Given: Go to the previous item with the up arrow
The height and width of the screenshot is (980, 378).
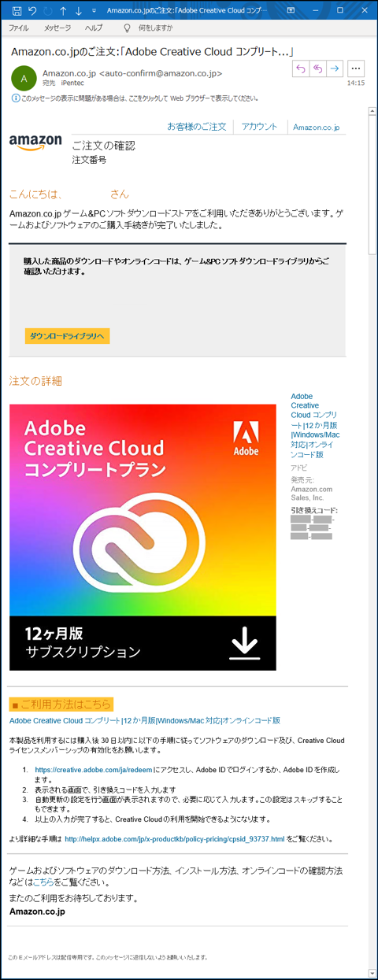Looking at the screenshot, I should tap(63, 11).
